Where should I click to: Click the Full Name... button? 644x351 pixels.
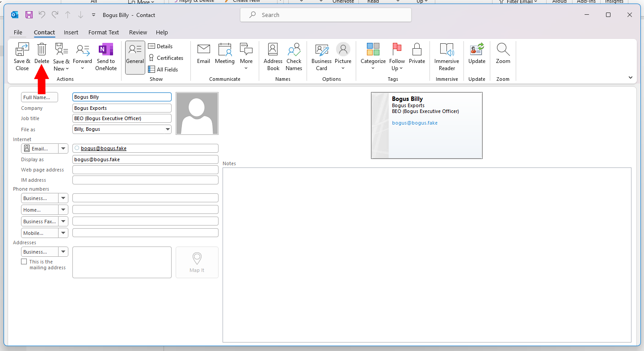click(39, 97)
